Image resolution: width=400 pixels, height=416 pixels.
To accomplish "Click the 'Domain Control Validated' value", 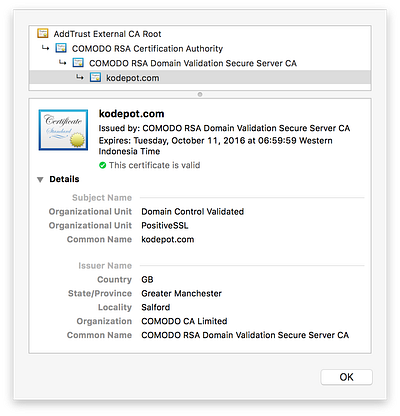I will tap(193, 211).
